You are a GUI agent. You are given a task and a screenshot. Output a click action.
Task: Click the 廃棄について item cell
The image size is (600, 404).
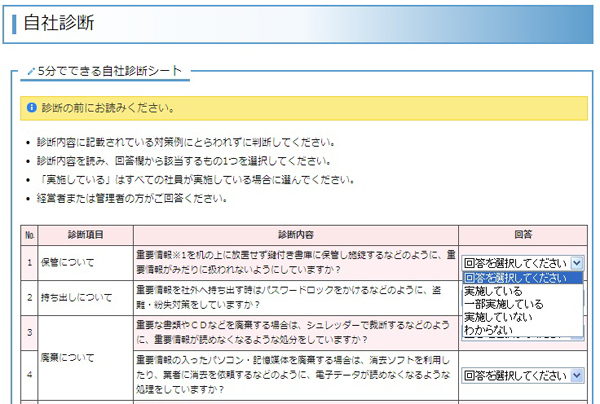[64, 355]
